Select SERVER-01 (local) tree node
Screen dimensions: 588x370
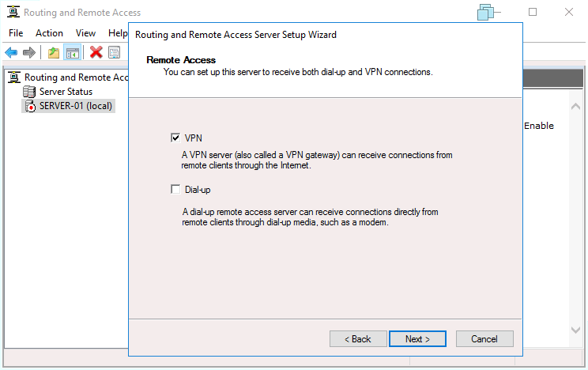click(x=75, y=106)
